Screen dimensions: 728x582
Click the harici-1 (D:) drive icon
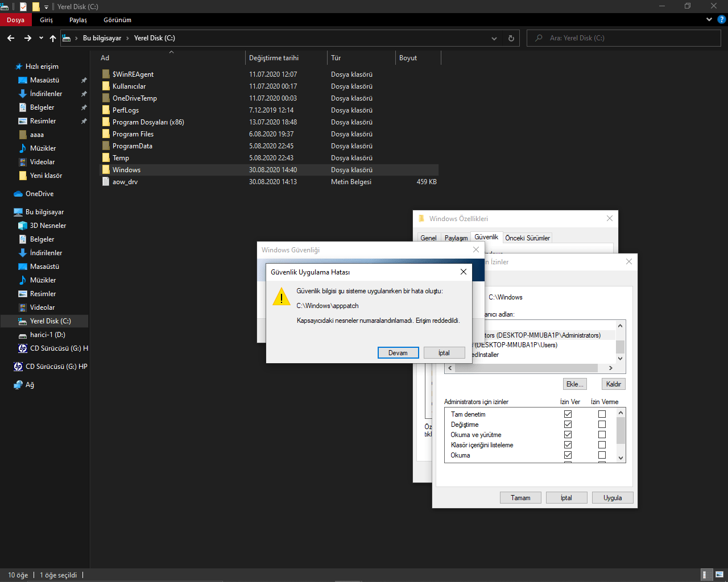(23, 335)
